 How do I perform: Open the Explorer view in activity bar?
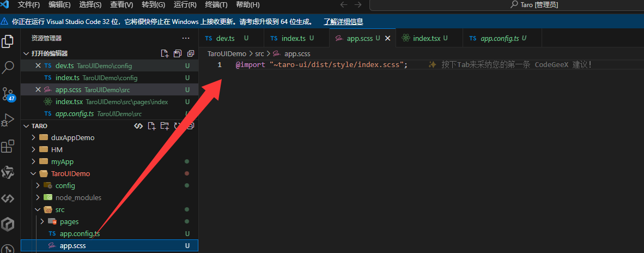(x=8, y=41)
